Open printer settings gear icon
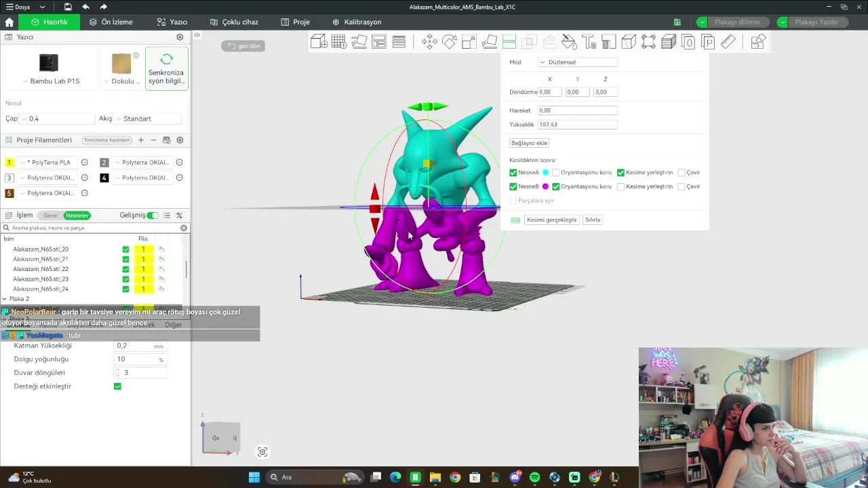Screen dimensions: 868x488 [180, 37]
